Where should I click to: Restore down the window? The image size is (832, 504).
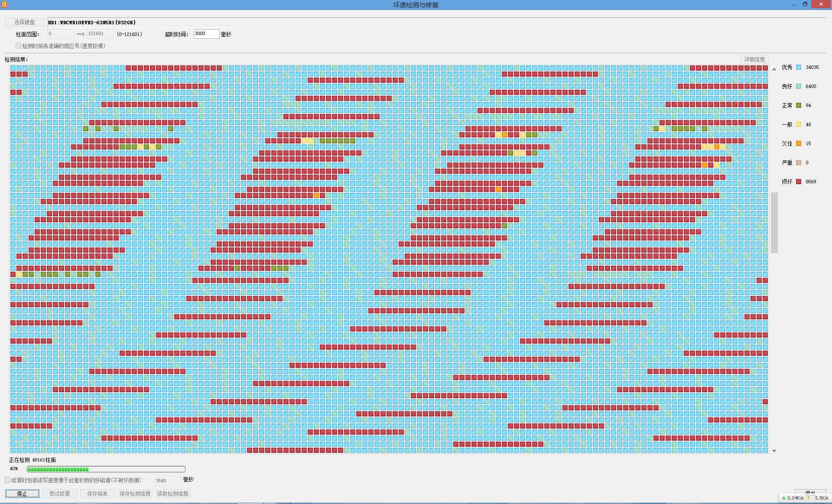click(805, 4)
